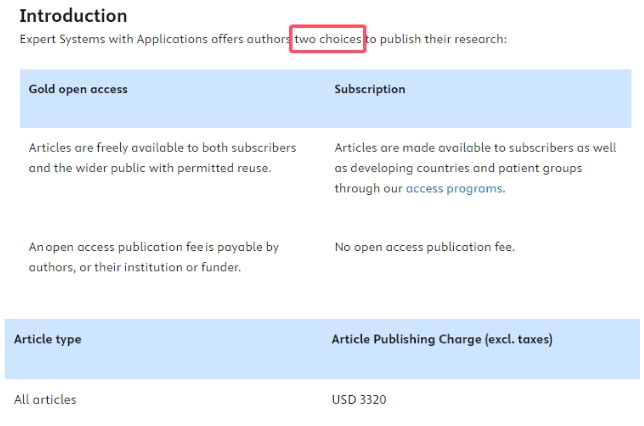Image resolution: width=644 pixels, height=426 pixels.
Task: Click the highlighted 'two choices' text
Action: (x=328, y=39)
